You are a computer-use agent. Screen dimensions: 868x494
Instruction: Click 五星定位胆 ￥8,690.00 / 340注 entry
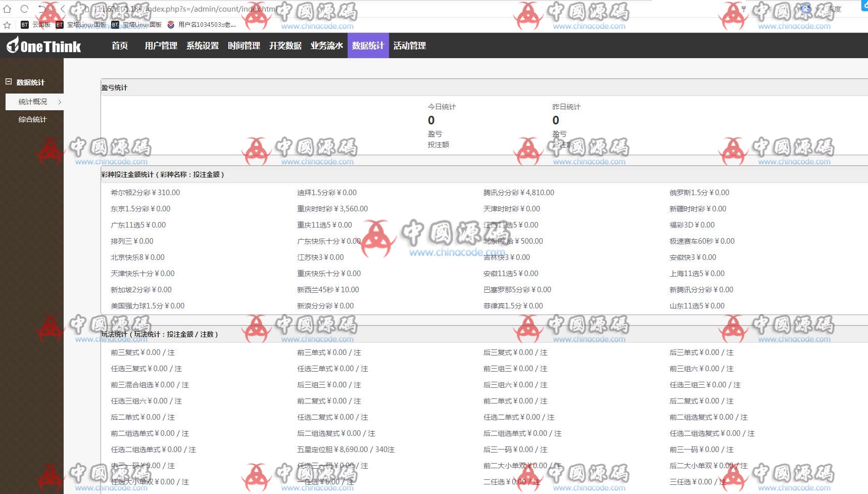[x=346, y=450]
